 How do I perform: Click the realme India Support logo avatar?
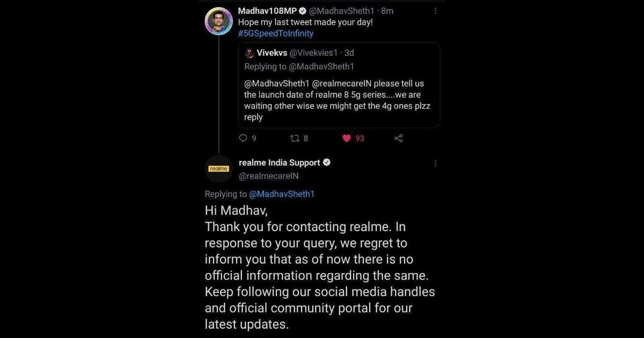tap(218, 169)
